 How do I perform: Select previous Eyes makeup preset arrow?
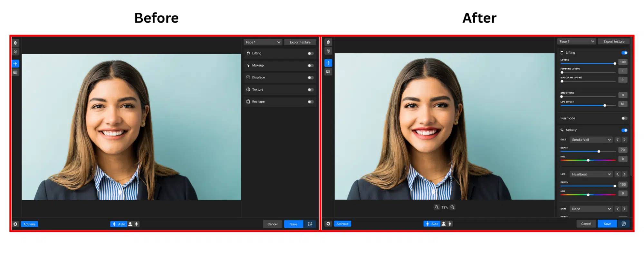[x=618, y=140]
